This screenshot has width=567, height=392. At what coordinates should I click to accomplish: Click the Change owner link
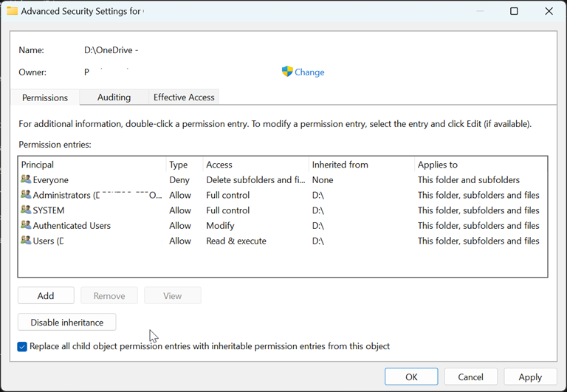tap(309, 72)
